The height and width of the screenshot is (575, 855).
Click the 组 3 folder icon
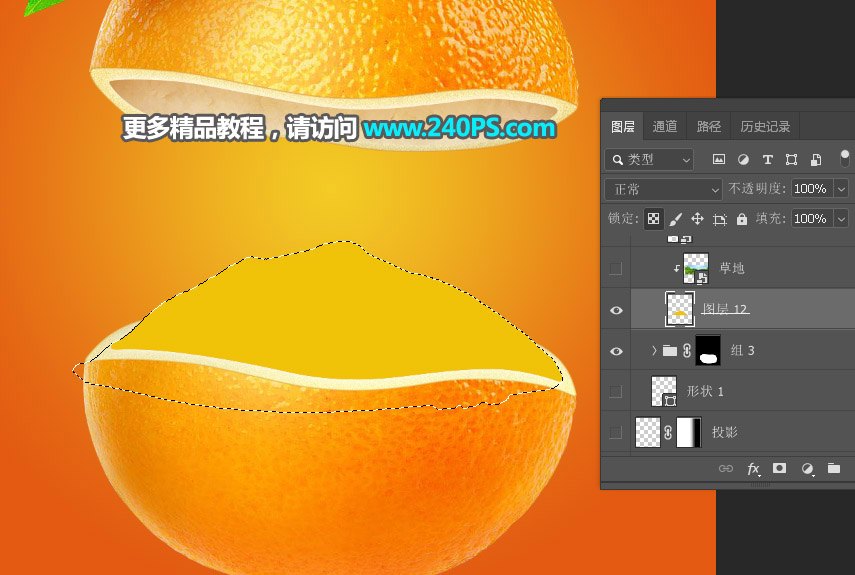pyautogui.click(x=670, y=350)
